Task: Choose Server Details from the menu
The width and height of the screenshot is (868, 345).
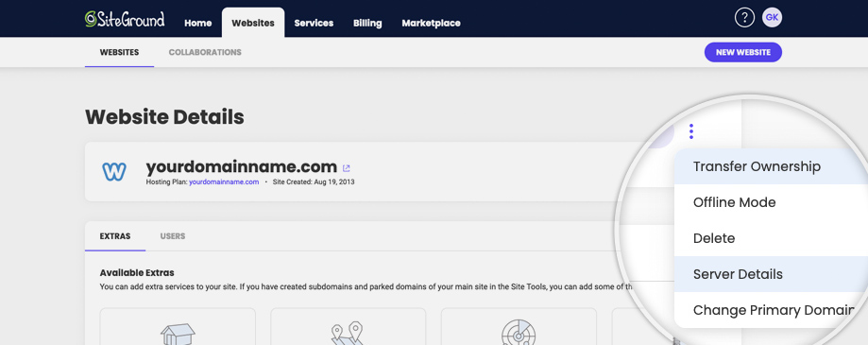Action: (771, 274)
